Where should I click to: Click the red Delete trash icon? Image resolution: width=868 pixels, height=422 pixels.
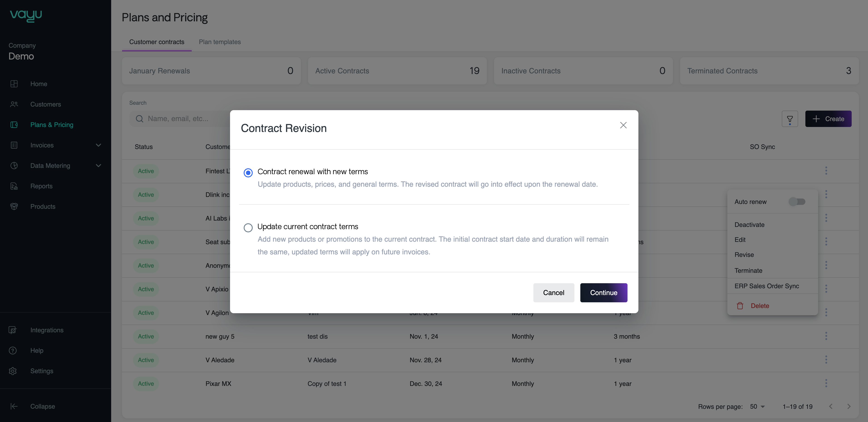click(x=740, y=306)
